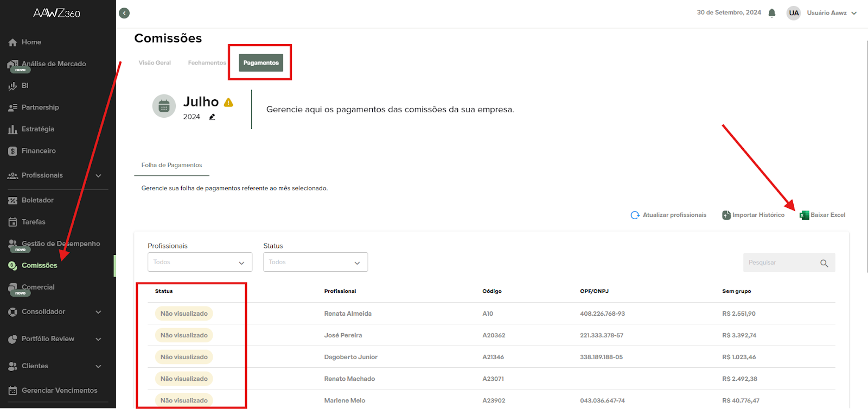
Task: Collapse the sidebar with the arrow button
Action: pyautogui.click(x=124, y=13)
